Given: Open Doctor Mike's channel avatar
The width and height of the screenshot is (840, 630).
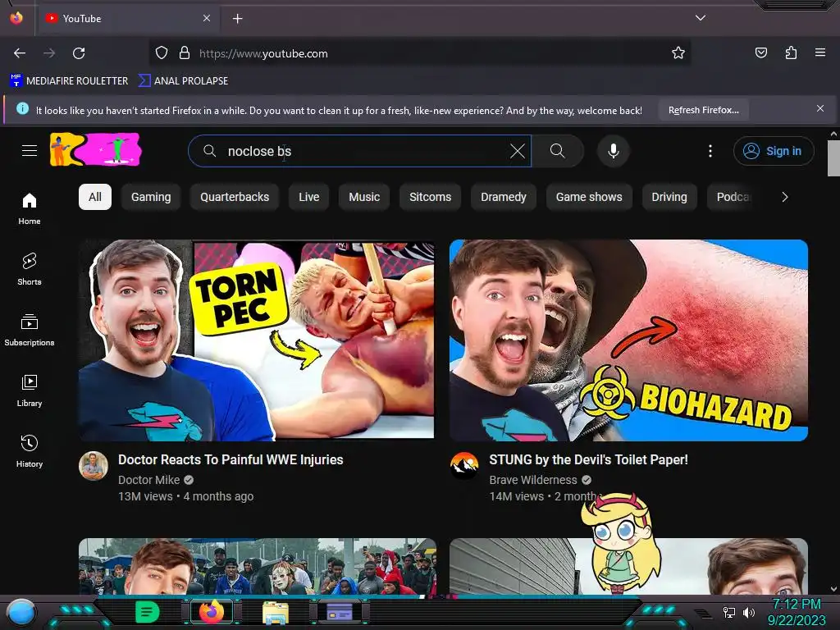Looking at the screenshot, I should pyautogui.click(x=94, y=466).
